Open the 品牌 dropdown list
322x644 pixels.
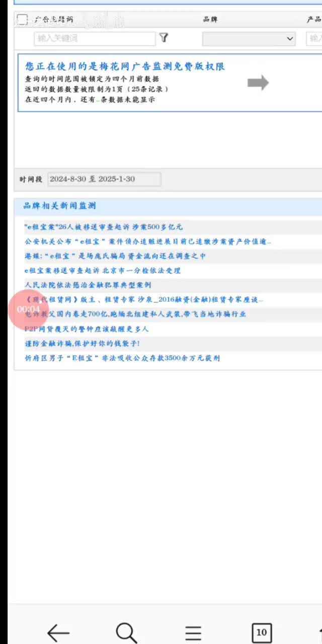(x=249, y=38)
